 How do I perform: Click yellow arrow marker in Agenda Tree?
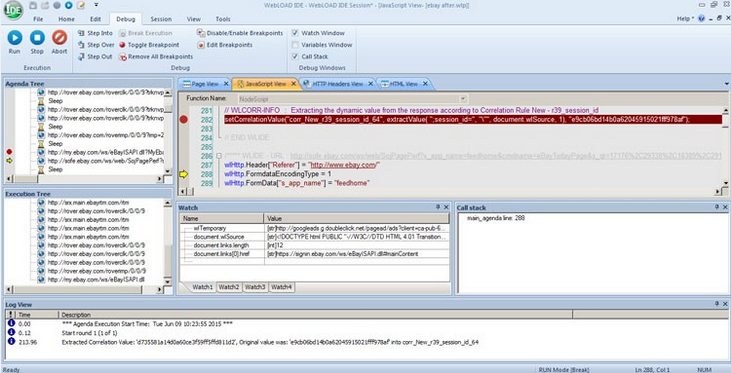[x=9, y=161]
